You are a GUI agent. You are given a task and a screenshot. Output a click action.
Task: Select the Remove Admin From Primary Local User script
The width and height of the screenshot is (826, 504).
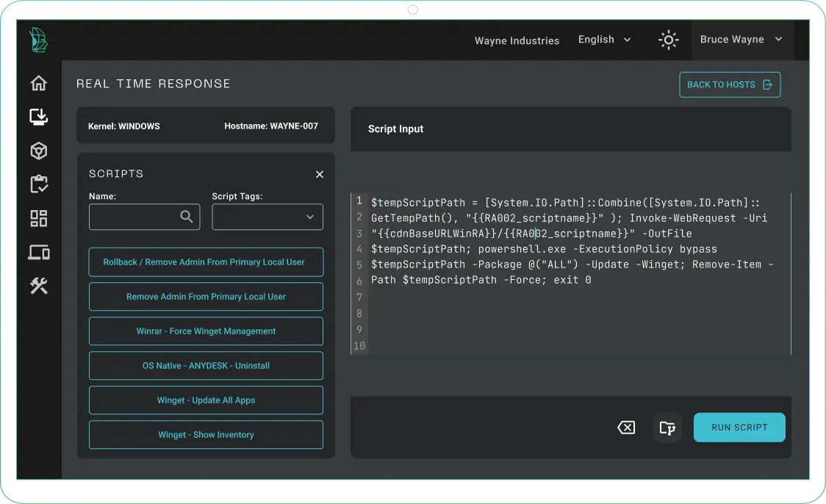[206, 297]
